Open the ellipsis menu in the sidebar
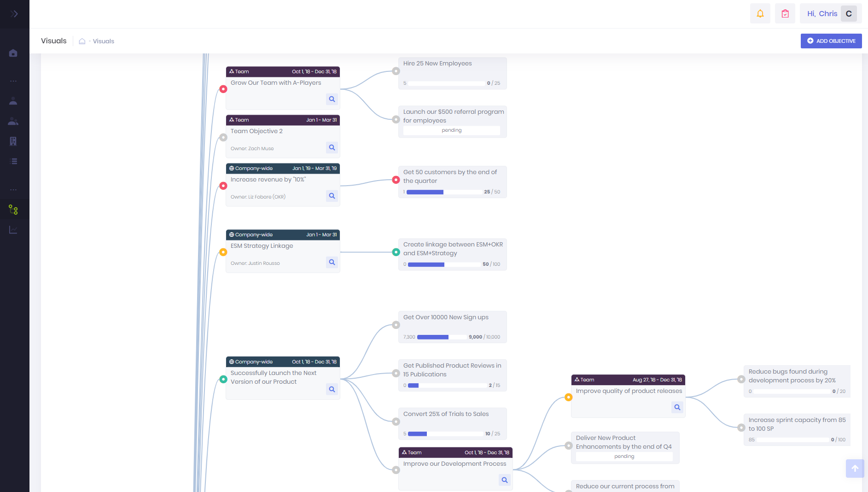The height and width of the screenshot is (492, 868). [x=13, y=81]
